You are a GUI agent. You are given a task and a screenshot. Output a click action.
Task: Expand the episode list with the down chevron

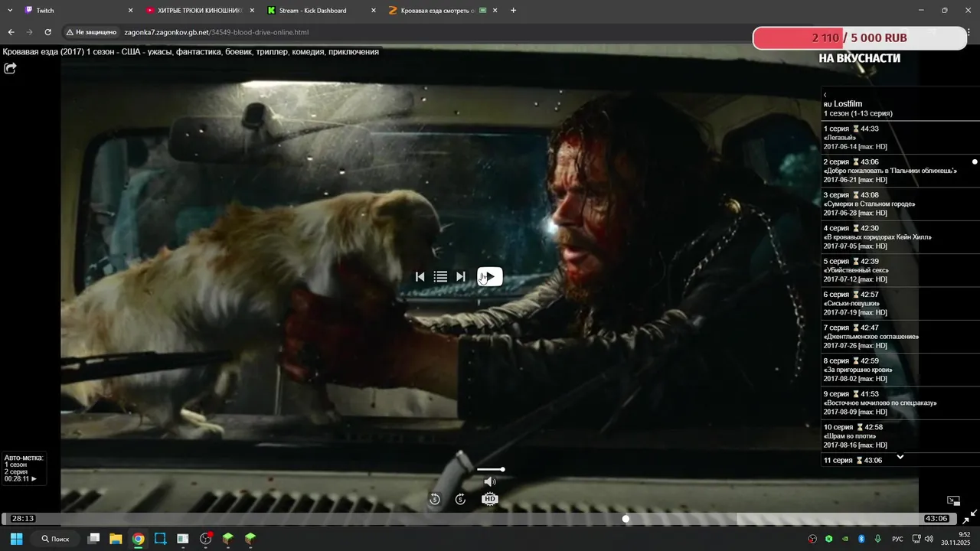pos(900,458)
